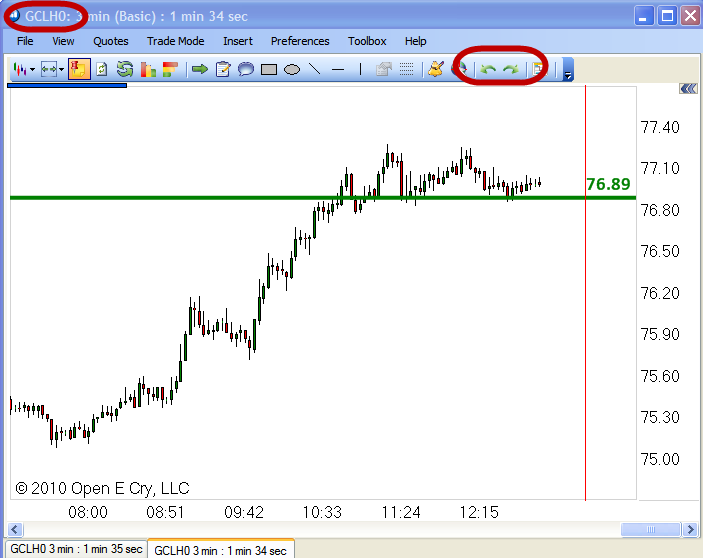Open the Trade Mode menu
Viewport: 703px width, 558px height.
176,41
